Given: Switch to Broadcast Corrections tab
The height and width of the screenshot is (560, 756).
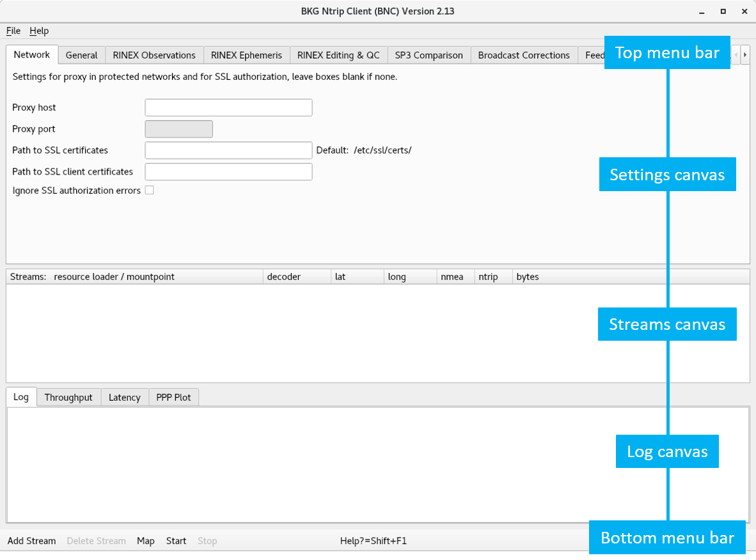Looking at the screenshot, I should point(524,55).
